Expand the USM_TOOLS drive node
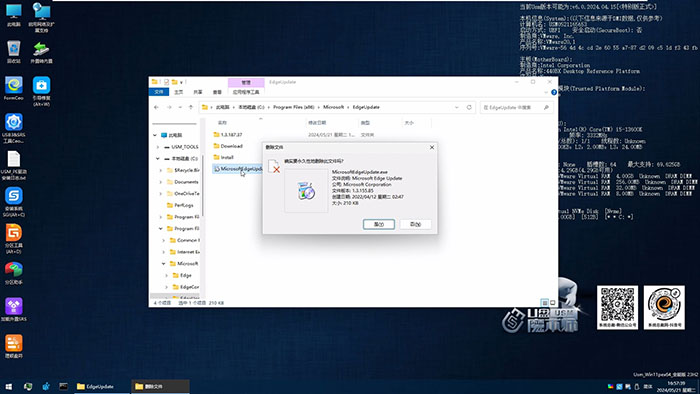Viewport: 700px width, 394px height. (158, 147)
